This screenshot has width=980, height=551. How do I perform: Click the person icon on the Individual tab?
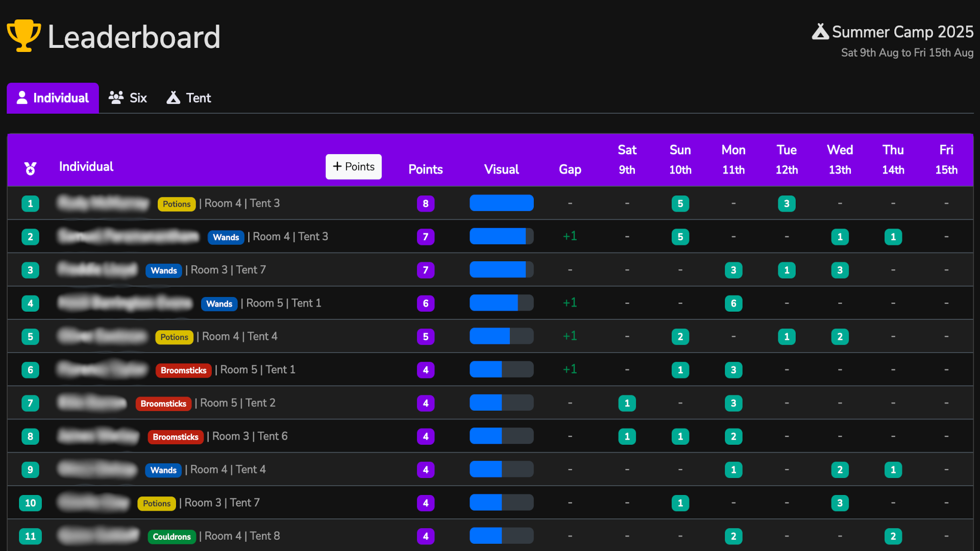click(22, 97)
